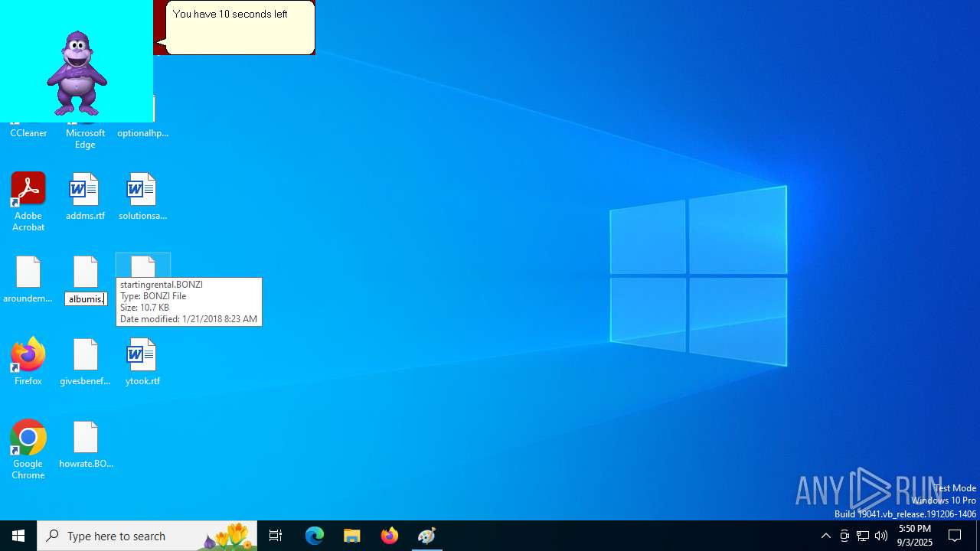Open the Microsoft Edge desktop shortcut
980x551 pixels.
[x=85, y=138]
